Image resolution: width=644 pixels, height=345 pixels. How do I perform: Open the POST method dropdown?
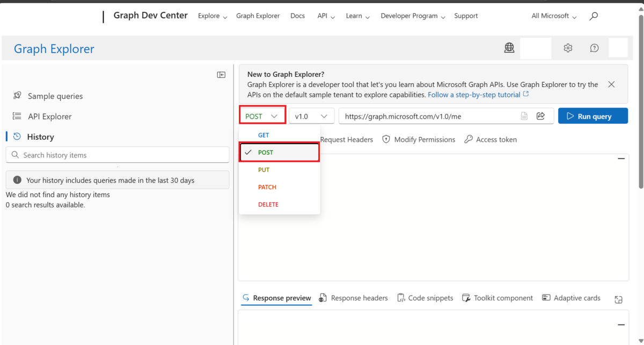click(262, 116)
